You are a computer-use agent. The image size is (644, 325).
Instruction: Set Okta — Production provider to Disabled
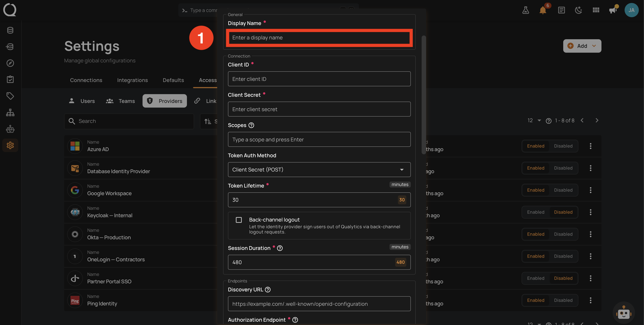click(563, 234)
